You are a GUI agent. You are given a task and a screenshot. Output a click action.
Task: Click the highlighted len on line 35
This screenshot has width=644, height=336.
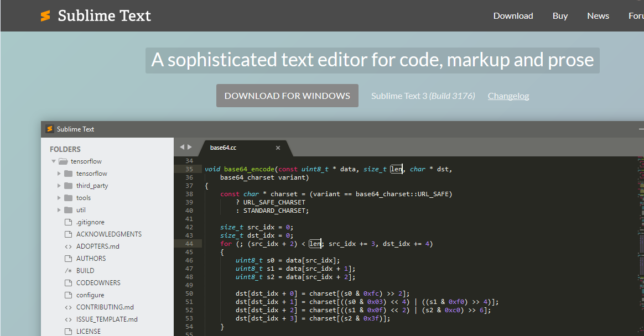(396, 169)
